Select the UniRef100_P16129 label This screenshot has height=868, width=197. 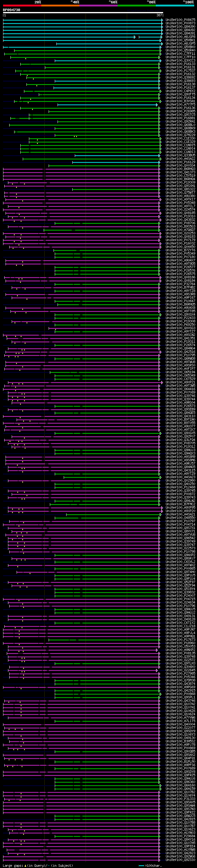point(180,162)
